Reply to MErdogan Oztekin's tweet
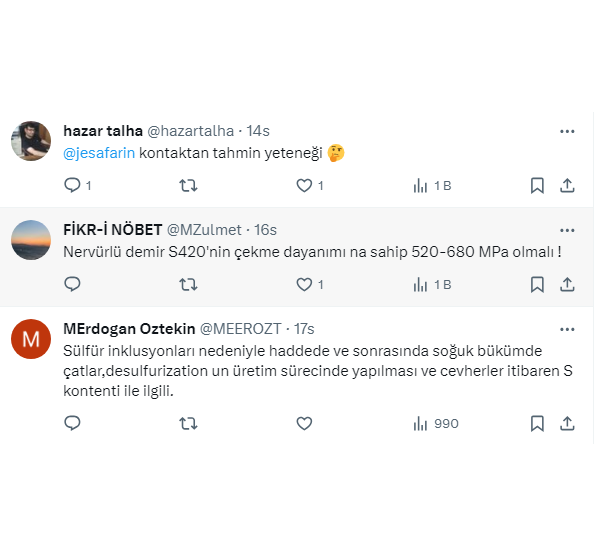 72,423
